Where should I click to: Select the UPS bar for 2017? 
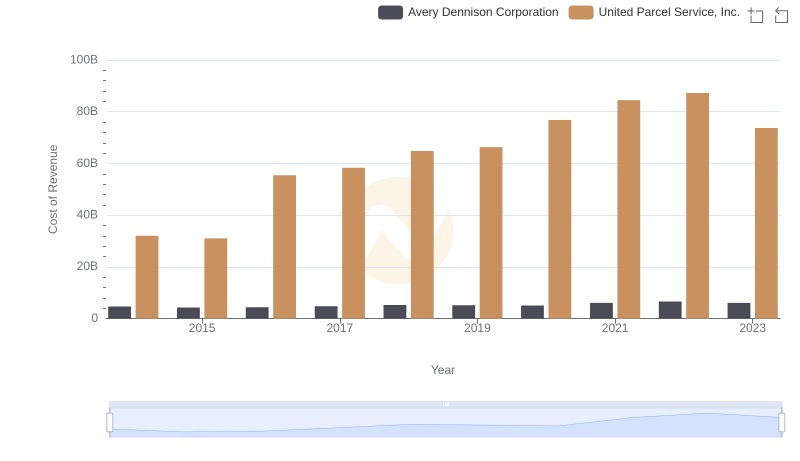point(354,243)
